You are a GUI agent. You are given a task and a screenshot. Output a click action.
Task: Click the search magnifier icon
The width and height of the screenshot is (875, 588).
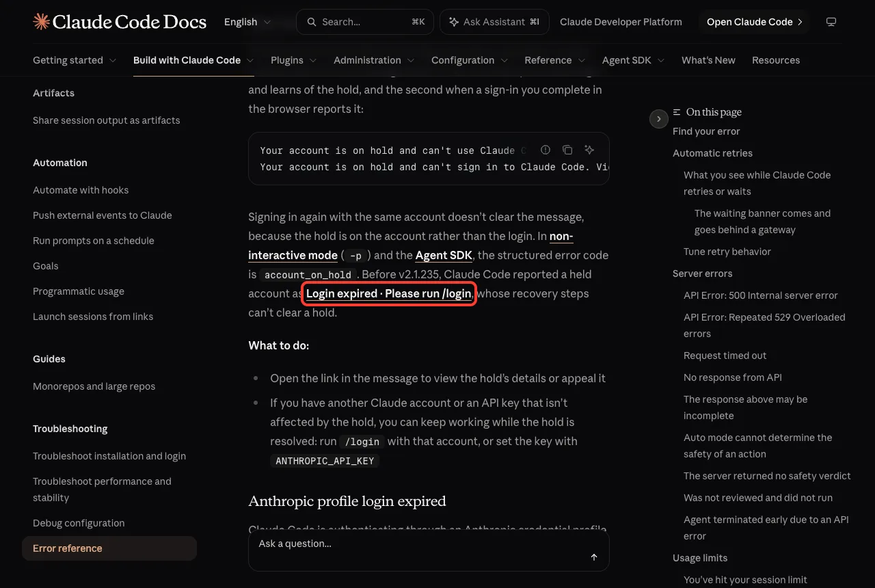(x=312, y=22)
